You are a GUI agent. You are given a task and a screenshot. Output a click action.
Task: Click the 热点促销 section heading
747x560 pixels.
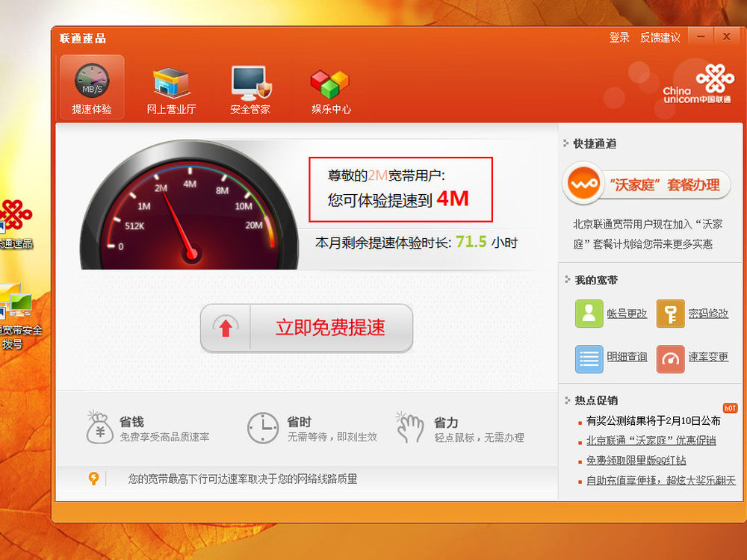click(x=596, y=400)
